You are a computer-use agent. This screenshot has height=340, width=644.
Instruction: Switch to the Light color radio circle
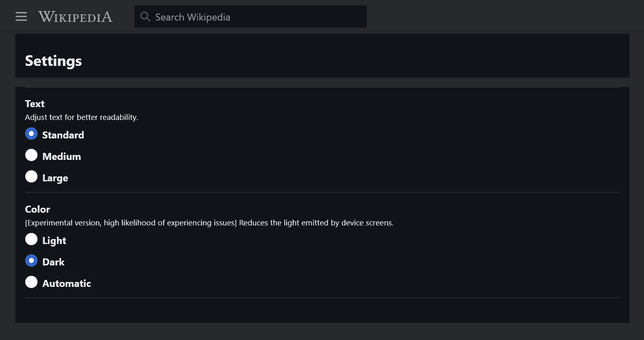coord(32,240)
